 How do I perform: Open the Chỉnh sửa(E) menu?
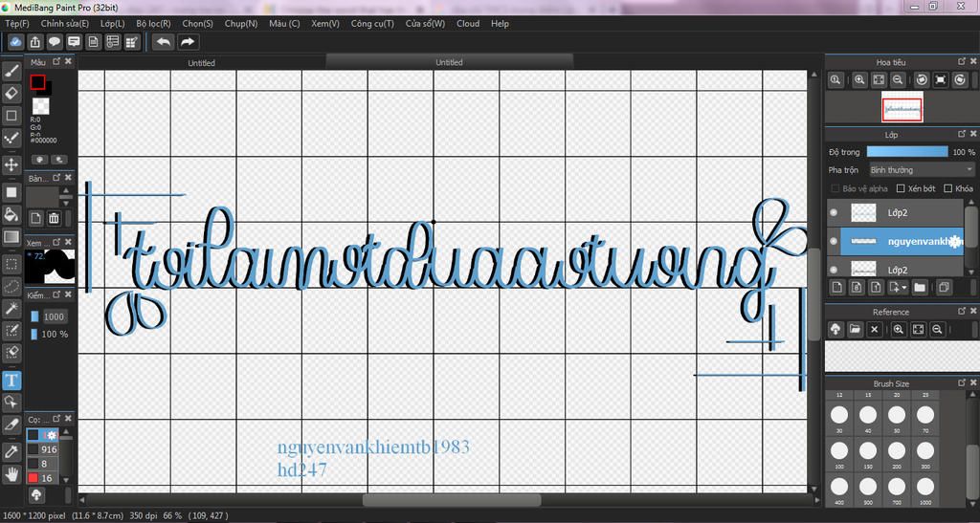point(65,24)
